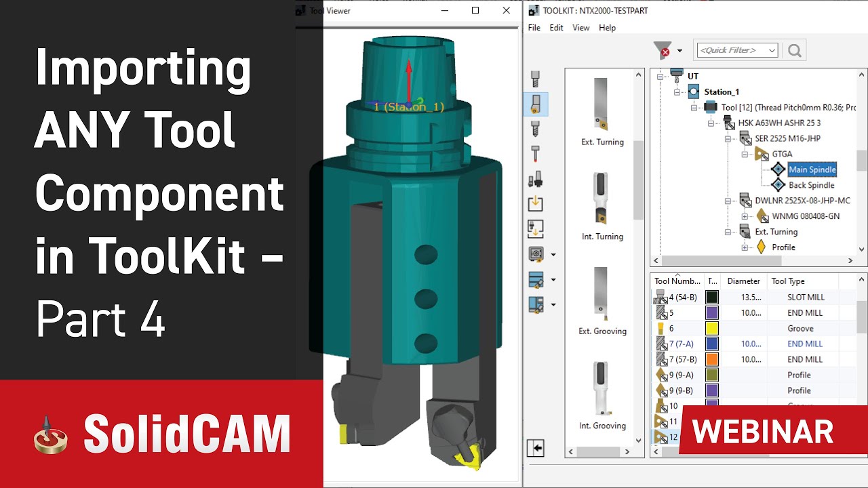Expand the WNMG 080408-GN node

[x=745, y=216]
